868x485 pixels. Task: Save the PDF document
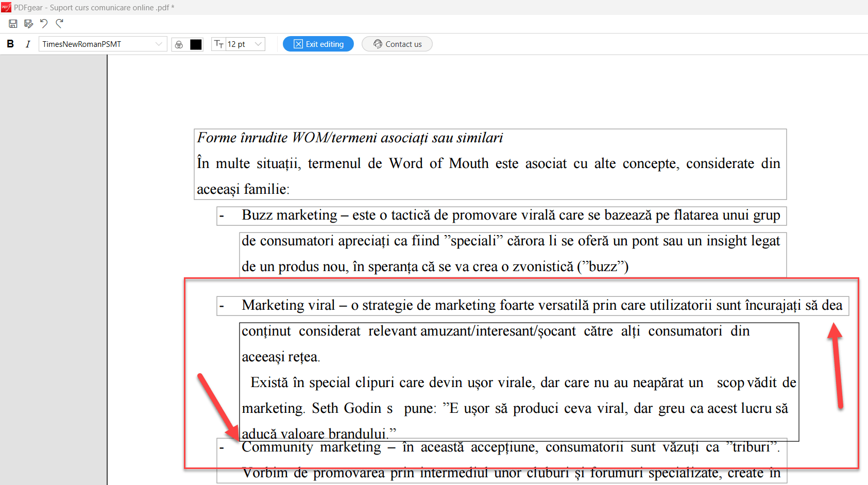pyautogui.click(x=12, y=23)
